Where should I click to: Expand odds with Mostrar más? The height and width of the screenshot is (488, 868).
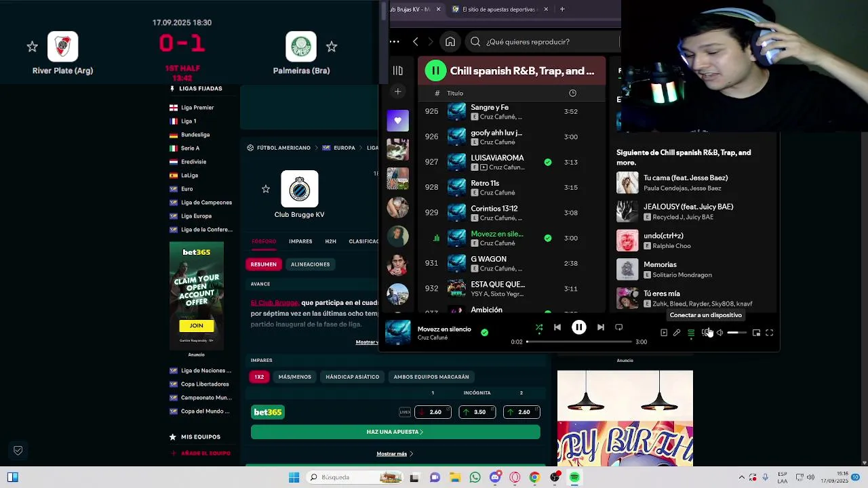(x=395, y=454)
